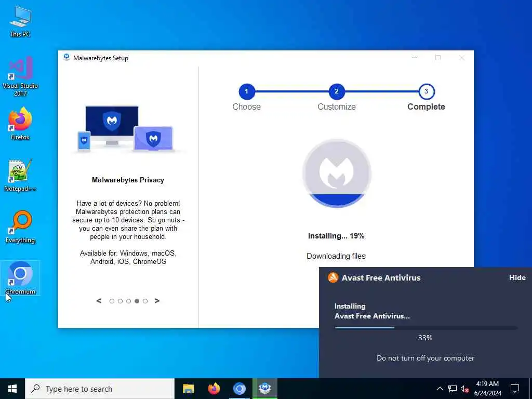Click step 2 Customize circle

pos(336,91)
